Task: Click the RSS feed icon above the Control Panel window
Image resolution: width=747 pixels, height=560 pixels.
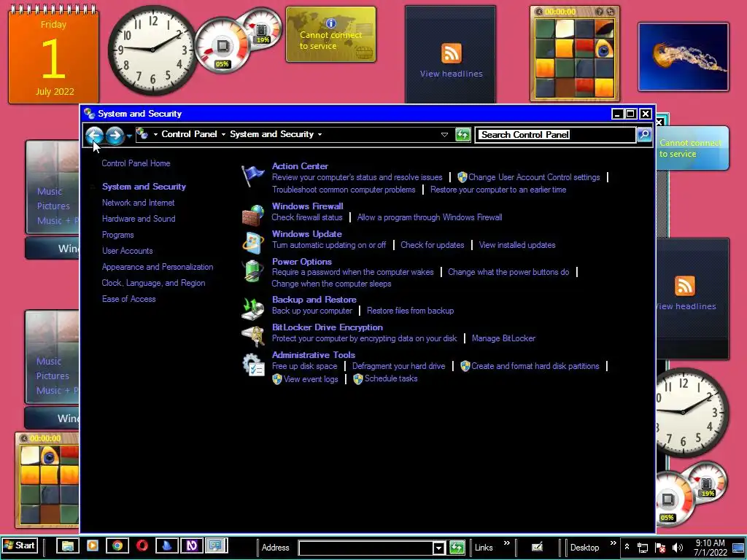Action: (x=451, y=52)
